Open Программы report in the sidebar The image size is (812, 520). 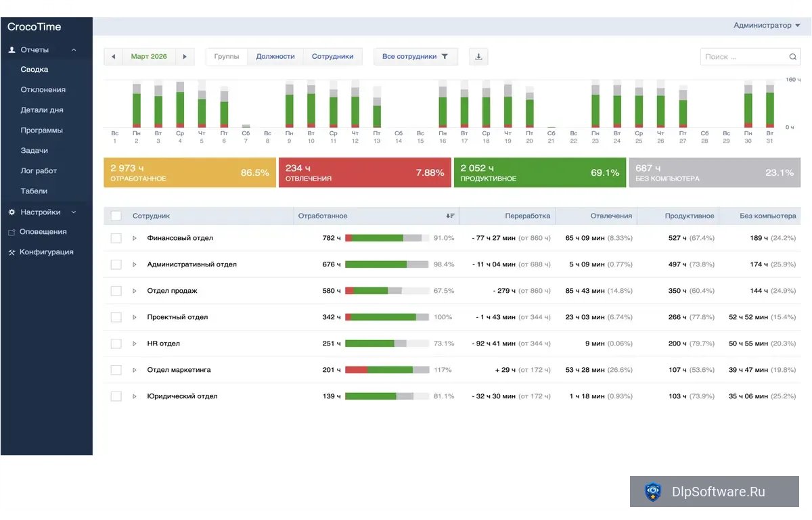coord(42,131)
